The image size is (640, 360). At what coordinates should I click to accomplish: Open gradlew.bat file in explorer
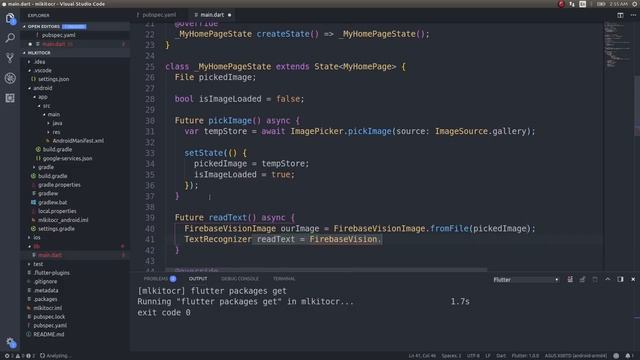coord(53,202)
